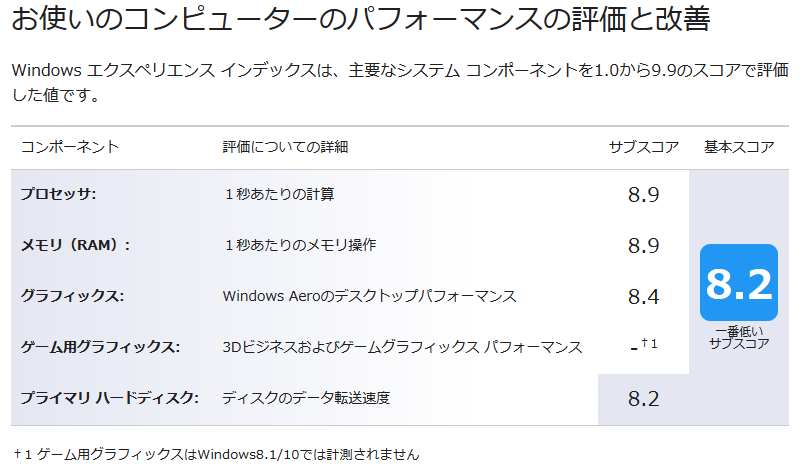Click the footnote about Windows8.1/10 gaming graphics
This screenshot has width=803, height=474.
(x=217, y=454)
